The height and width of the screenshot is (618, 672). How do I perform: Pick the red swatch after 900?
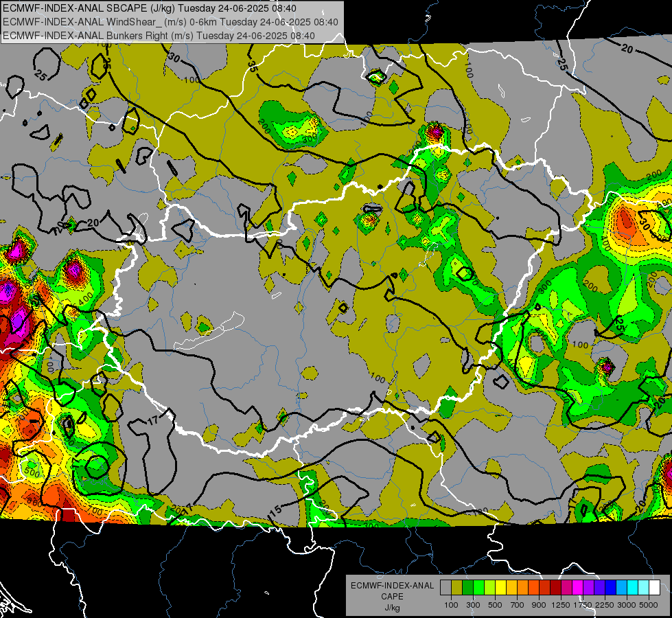545,588
